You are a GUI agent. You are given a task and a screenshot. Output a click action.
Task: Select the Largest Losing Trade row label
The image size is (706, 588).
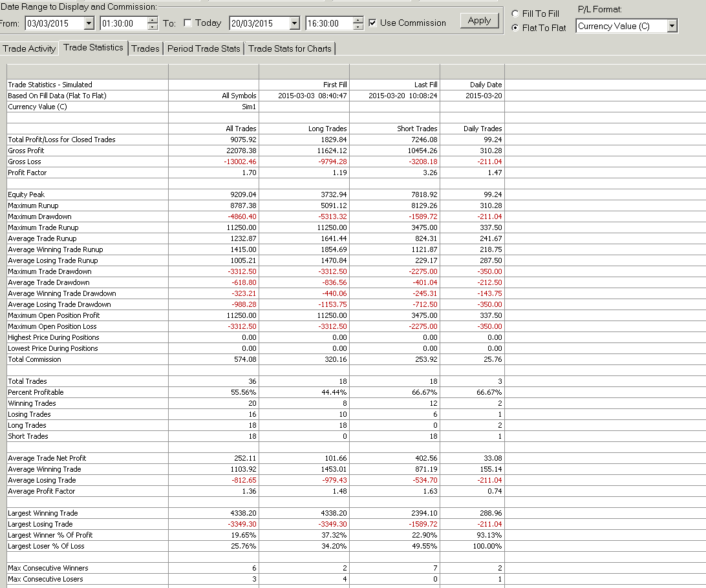40,524
